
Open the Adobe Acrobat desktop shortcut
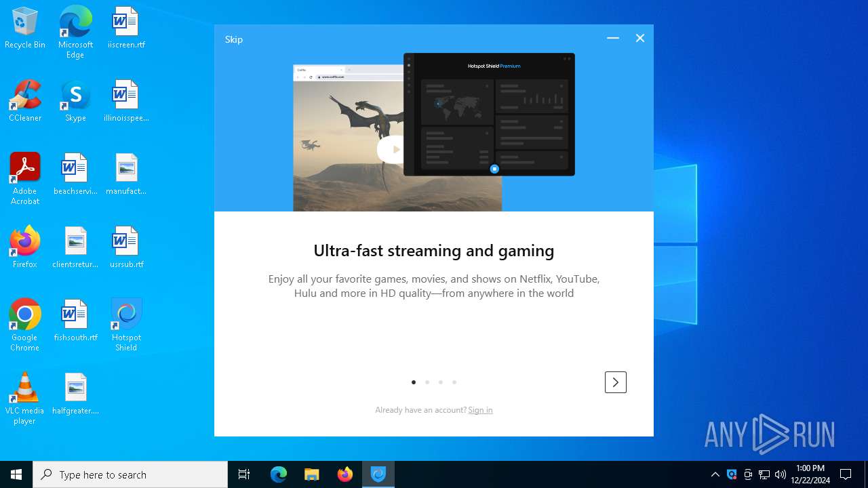[x=25, y=179]
